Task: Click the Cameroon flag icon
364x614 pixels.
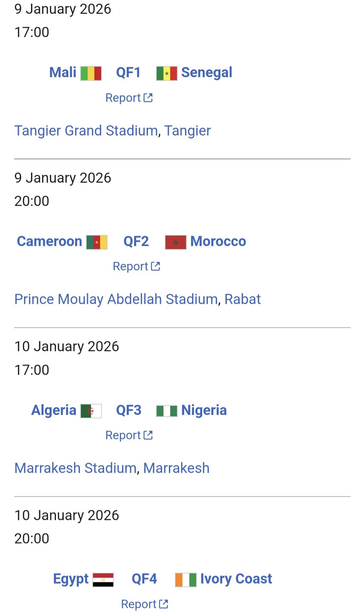Action: pyautogui.click(x=97, y=242)
